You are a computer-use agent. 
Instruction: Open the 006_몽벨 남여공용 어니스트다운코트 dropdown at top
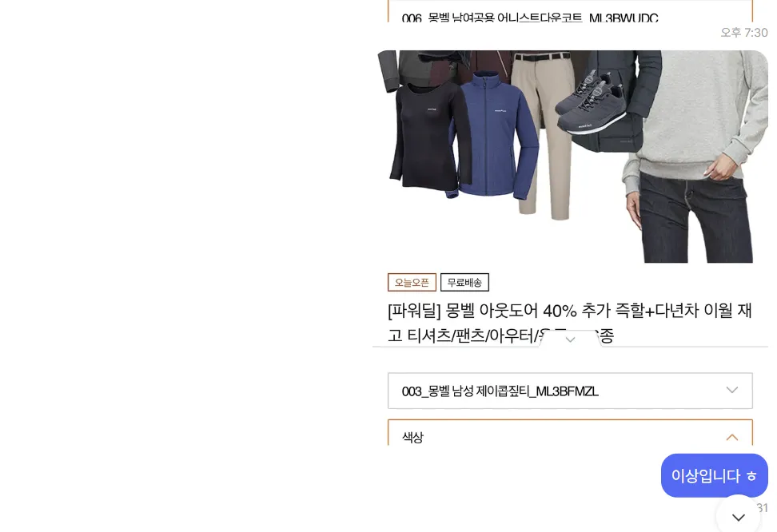[x=570, y=11]
